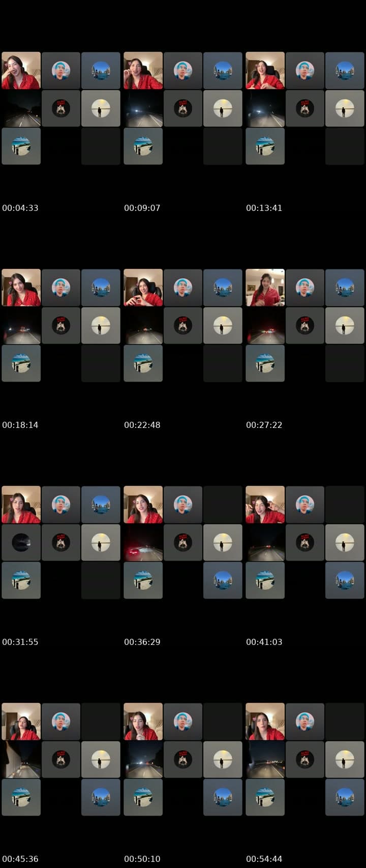Open night road video in 00:13:41 frame

coord(265,108)
